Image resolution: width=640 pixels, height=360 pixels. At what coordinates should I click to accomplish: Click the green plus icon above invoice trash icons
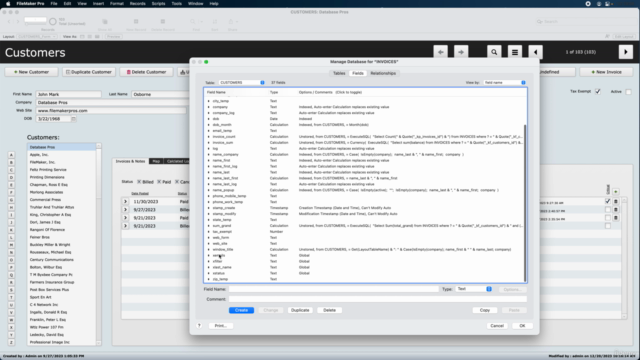pos(616,191)
